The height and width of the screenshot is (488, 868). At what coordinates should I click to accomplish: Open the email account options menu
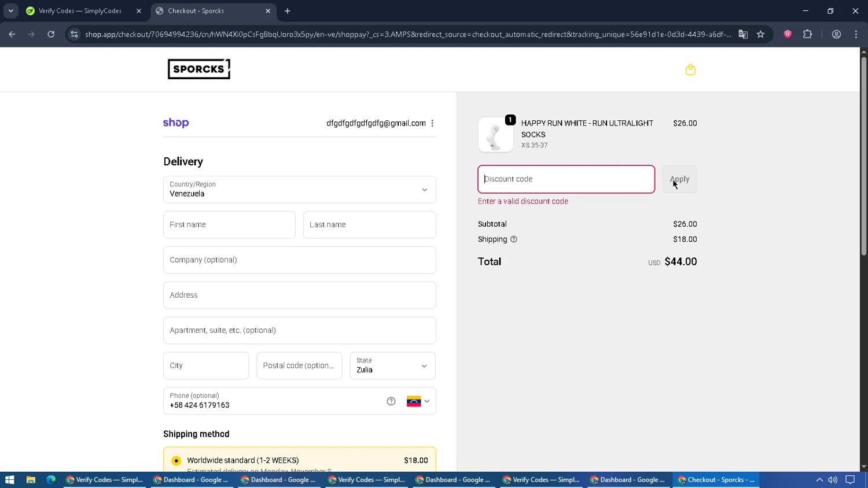pyautogui.click(x=432, y=123)
